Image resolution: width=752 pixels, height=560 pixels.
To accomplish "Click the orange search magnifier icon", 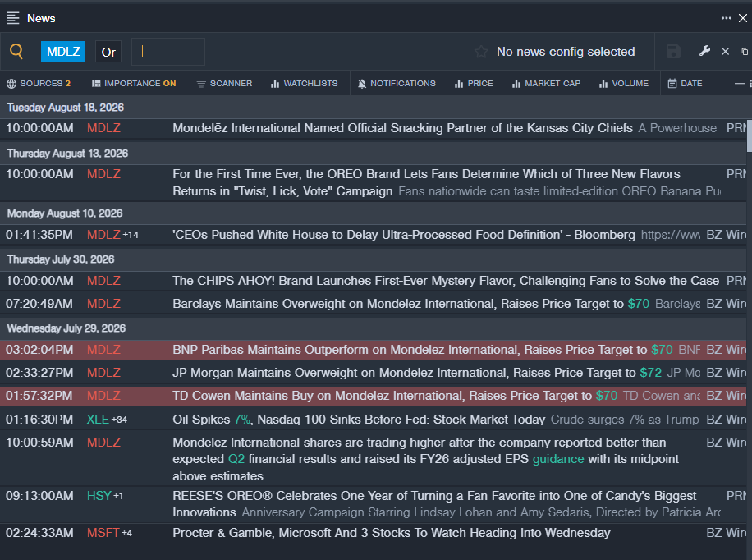I will click(x=16, y=51).
